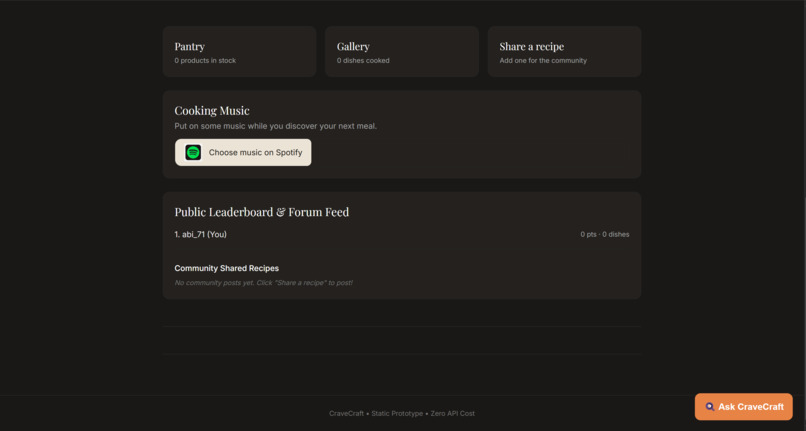Click the '0 pts · 0 dishes' score
The height and width of the screenshot is (431, 806).
604,234
